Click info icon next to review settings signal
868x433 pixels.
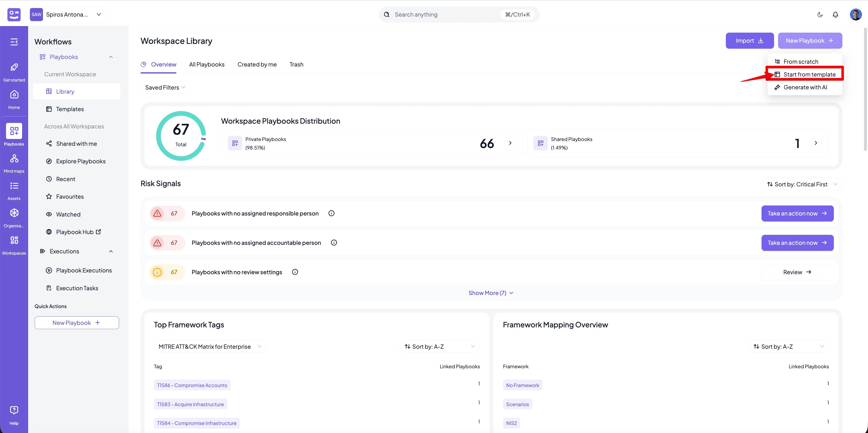point(295,272)
